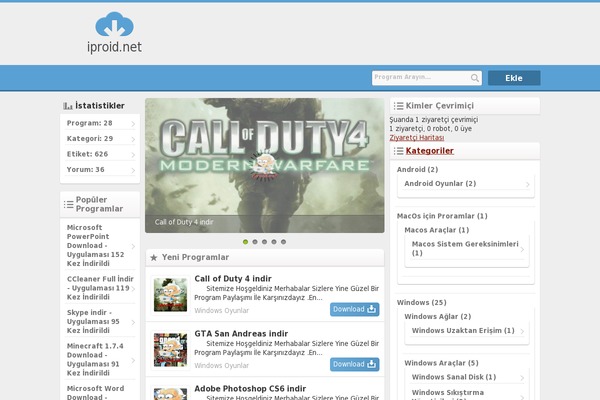Viewport: 600px width, 400px height.
Task: Click the chevron beside Kategori: 29
Action: [x=133, y=139]
